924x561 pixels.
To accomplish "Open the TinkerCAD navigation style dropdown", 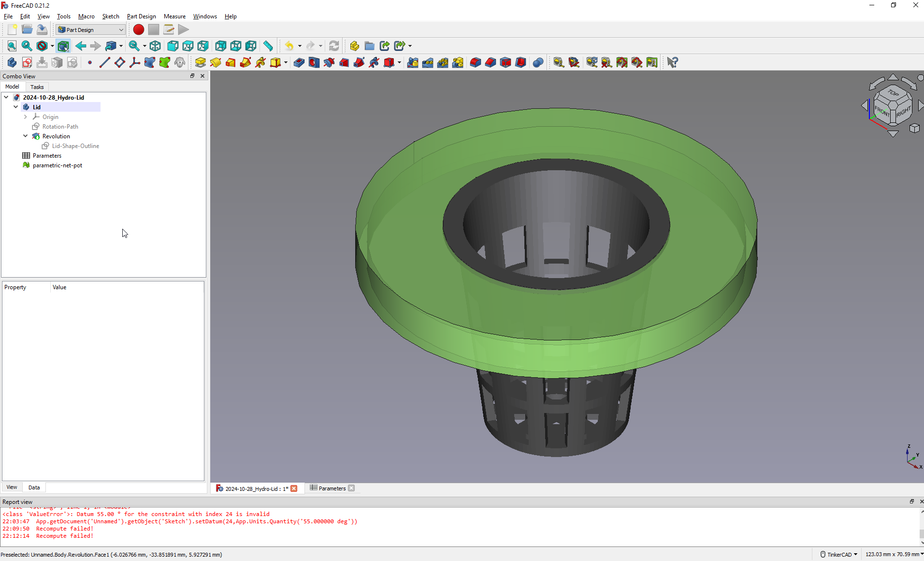I will [x=839, y=554].
